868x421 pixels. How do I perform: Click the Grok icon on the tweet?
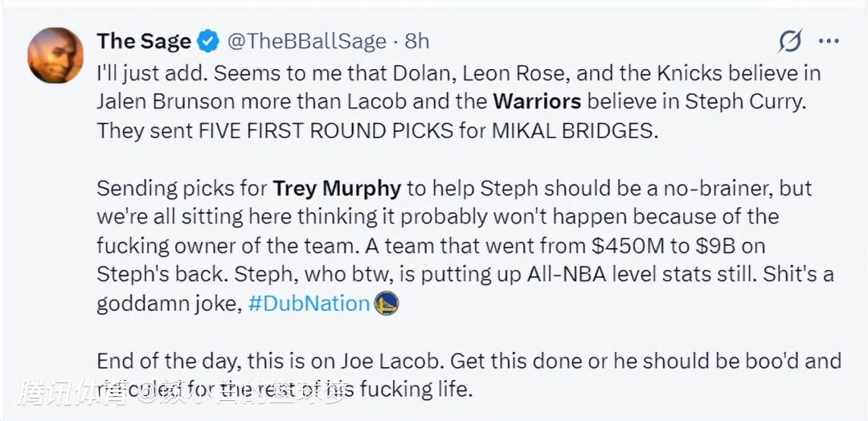[x=791, y=41]
